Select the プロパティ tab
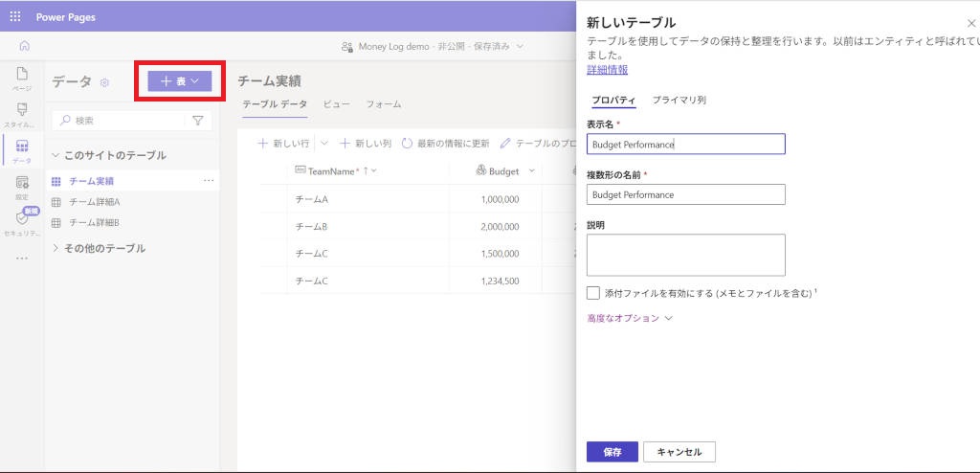 click(613, 101)
